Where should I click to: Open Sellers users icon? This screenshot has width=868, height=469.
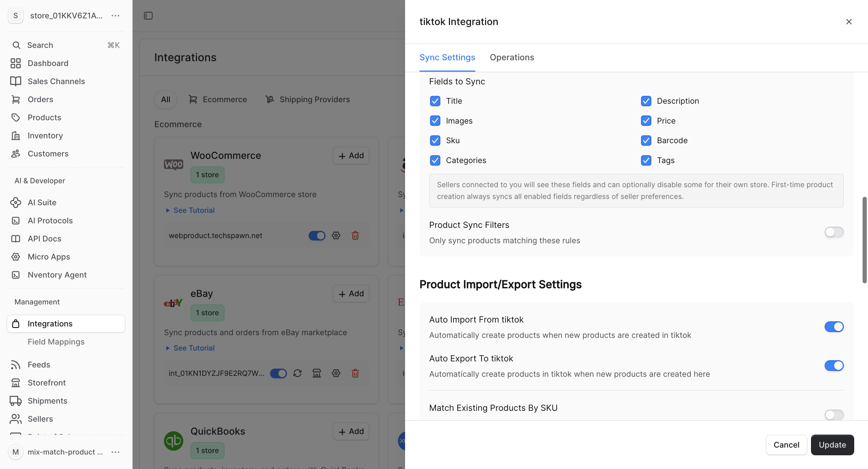tap(15, 419)
